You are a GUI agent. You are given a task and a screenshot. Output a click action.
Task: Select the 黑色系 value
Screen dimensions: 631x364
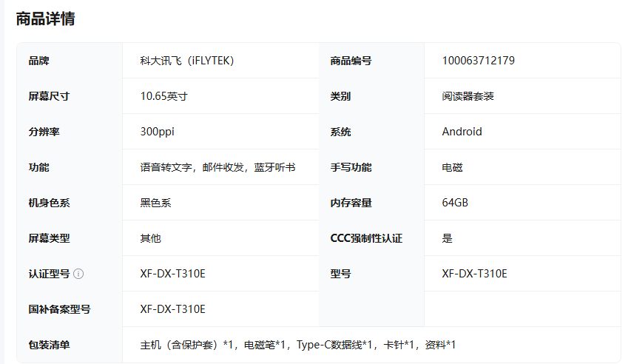tap(156, 203)
